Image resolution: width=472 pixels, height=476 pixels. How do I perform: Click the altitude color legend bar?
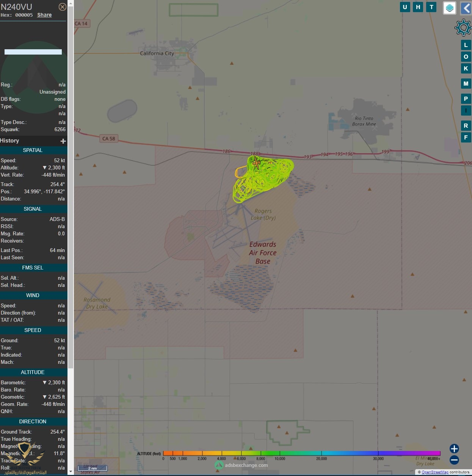tap(301, 453)
